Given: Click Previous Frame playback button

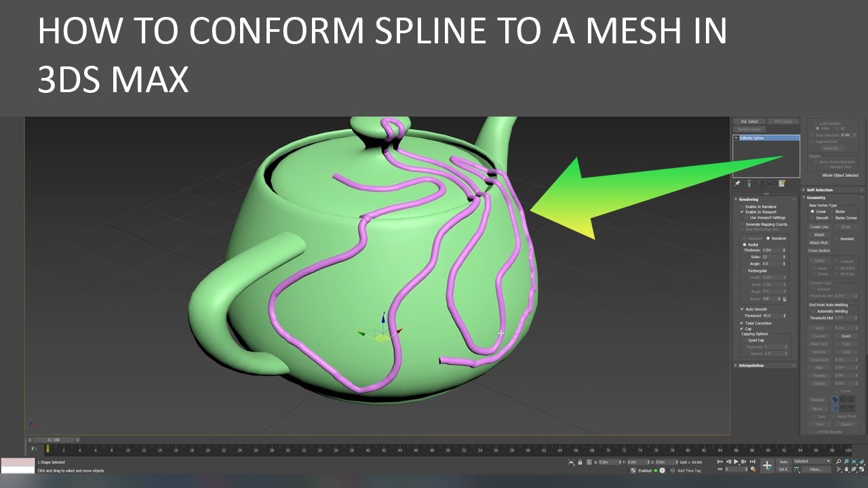Looking at the screenshot, I should pos(728,462).
